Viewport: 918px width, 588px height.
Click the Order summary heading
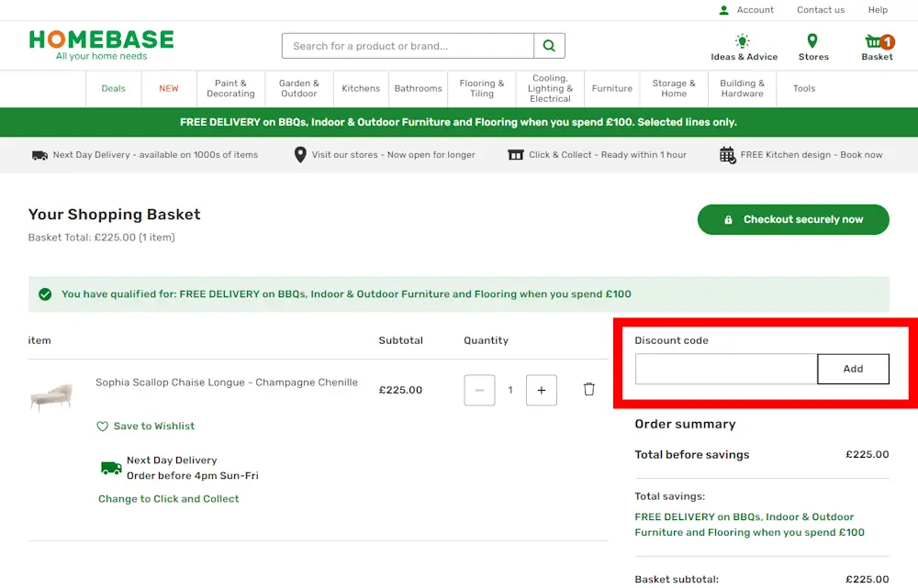(685, 424)
